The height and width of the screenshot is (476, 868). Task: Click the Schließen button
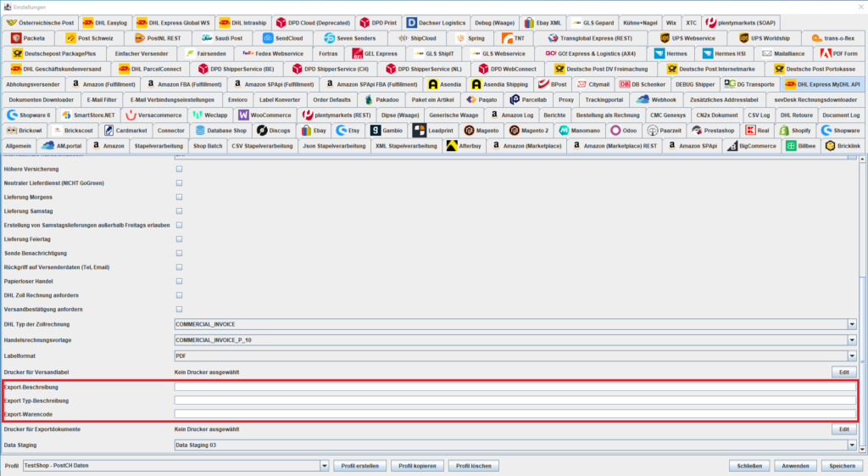pos(749,466)
